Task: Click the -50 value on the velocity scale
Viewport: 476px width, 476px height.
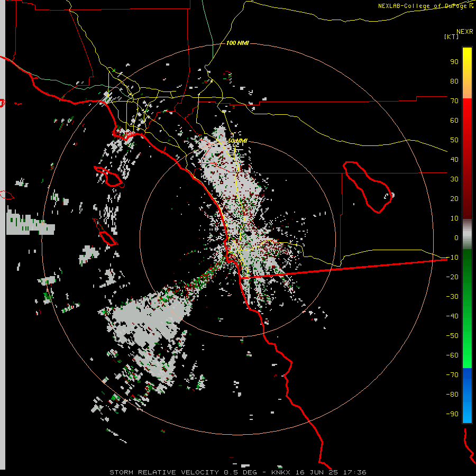Action: 452,336
